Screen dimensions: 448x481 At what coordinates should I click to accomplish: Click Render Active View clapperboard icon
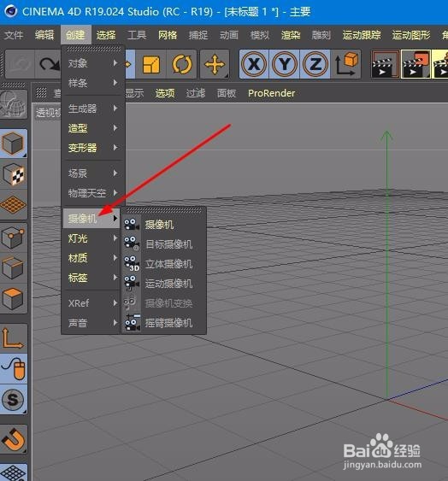tap(385, 64)
